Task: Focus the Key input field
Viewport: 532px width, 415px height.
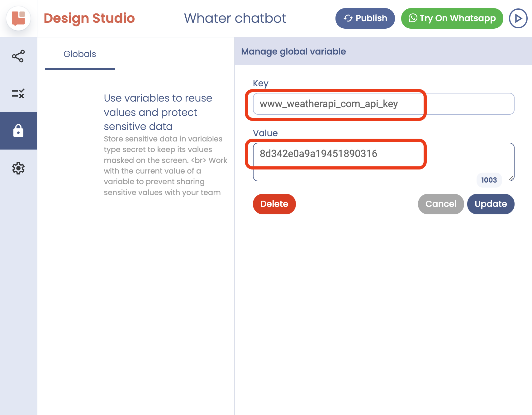Action: (x=383, y=104)
